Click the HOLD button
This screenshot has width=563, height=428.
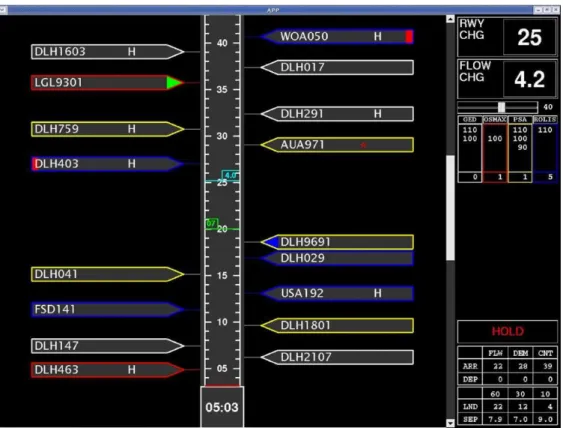pos(507,331)
